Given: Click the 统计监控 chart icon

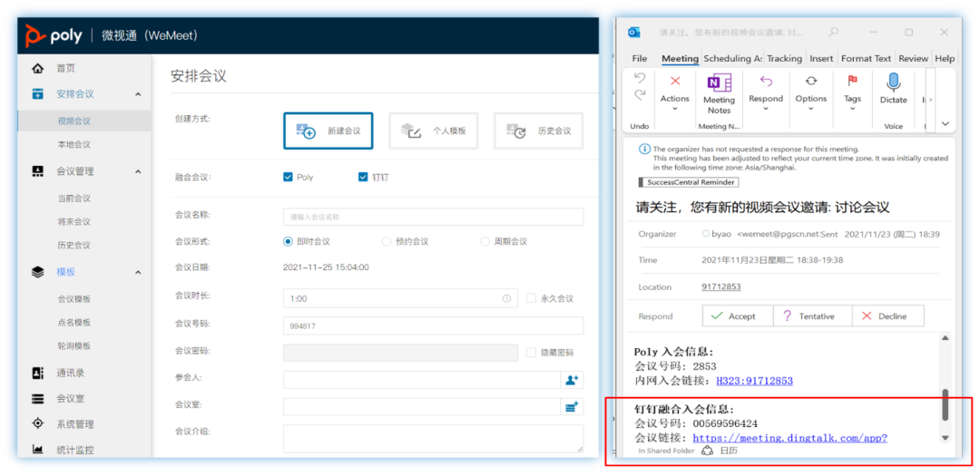Looking at the screenshot, I should tap(38, 450).
